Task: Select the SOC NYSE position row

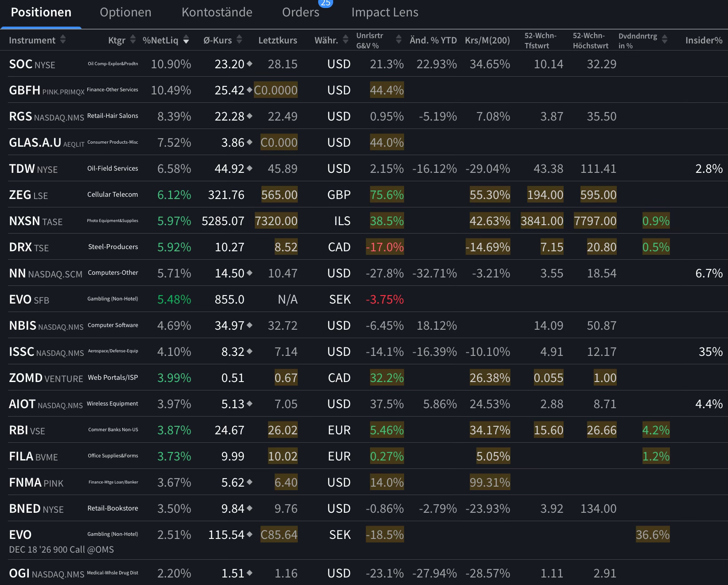Action: tap(364, 64)
